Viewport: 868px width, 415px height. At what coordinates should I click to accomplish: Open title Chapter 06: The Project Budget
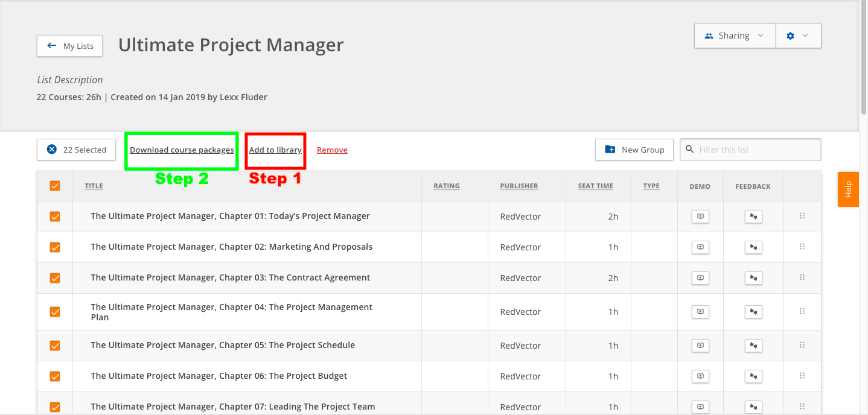tap(219, 376)
